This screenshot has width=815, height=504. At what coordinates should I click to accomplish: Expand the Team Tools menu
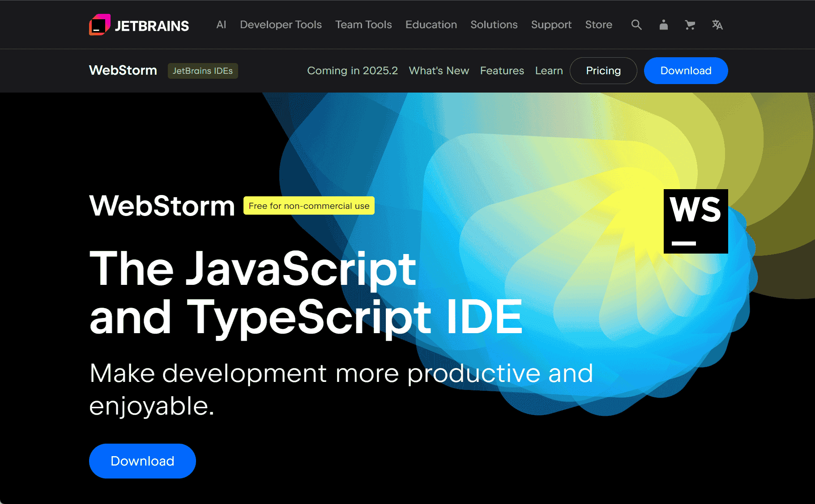(x=363, y=25)
